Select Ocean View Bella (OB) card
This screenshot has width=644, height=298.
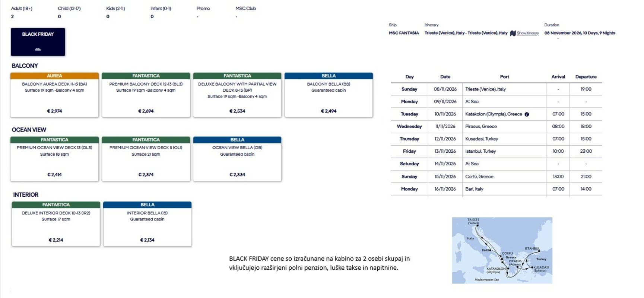(x=237, y=159)
